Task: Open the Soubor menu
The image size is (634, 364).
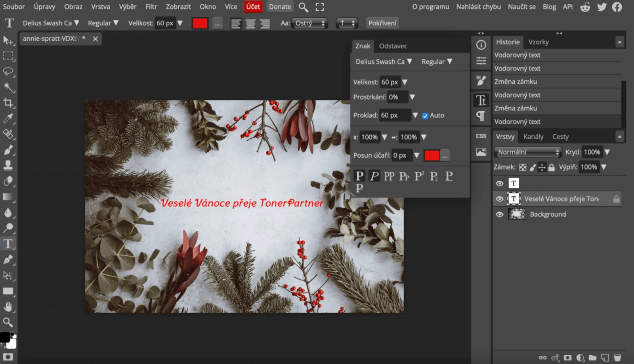Action: (x=14, y=7)
